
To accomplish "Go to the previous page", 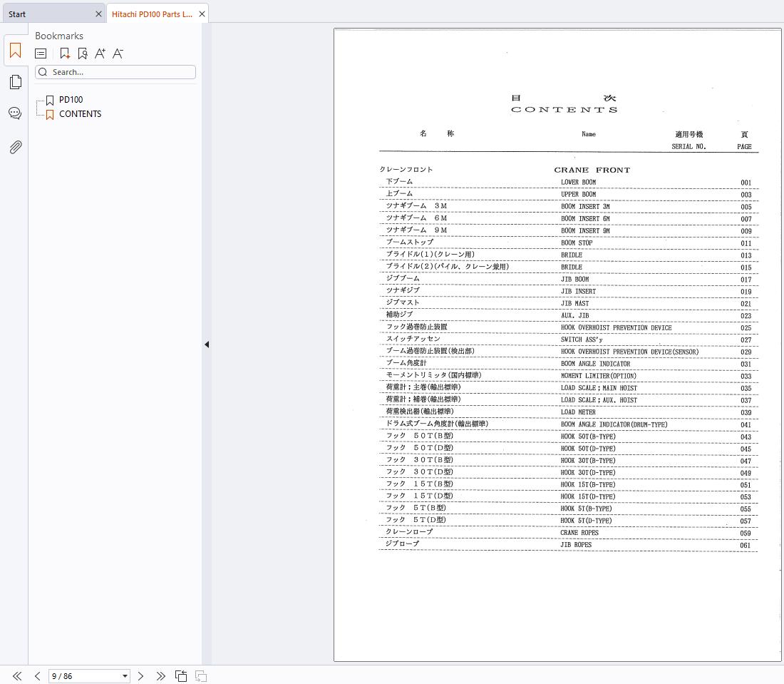I will [x=38, y=676].
